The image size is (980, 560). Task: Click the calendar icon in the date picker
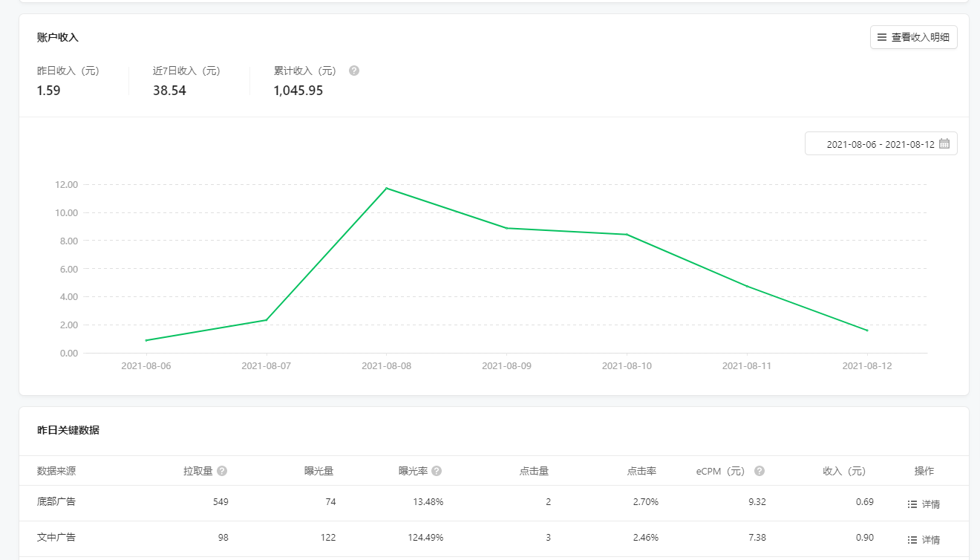coord(944,144)
